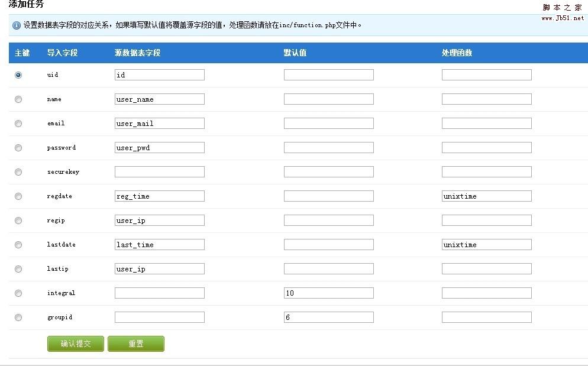Click groupid default value field with 6
The image size is (588, 366).
[329, 318]
